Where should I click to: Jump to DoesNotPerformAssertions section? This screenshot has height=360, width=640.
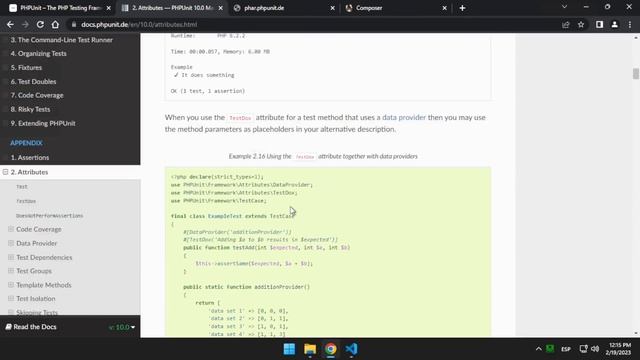point(49,216)
